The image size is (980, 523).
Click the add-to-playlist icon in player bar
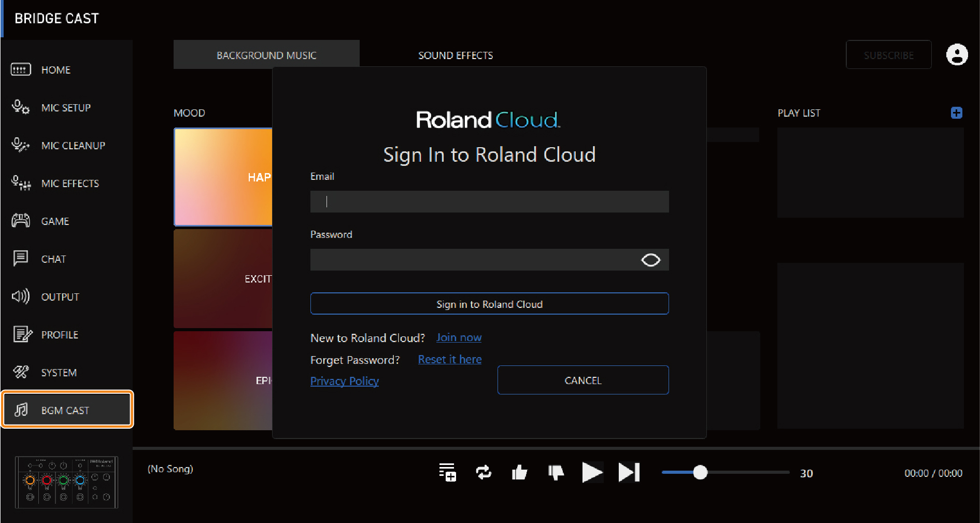[447, 472]
